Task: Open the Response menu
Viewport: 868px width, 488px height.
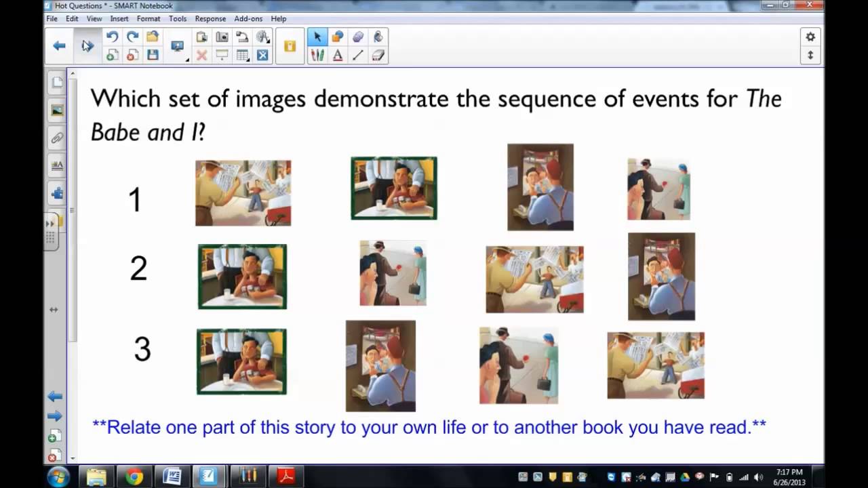Action: (210, 19)
